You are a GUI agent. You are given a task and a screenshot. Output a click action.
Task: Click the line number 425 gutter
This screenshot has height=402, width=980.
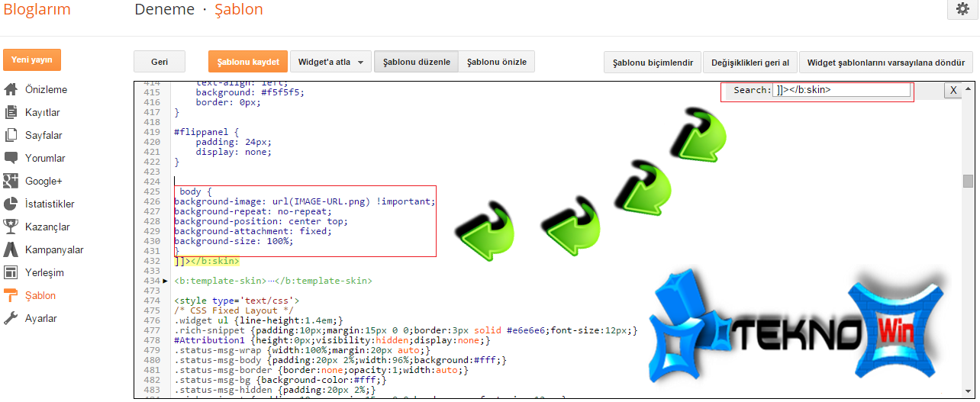[x=152, y=191]
